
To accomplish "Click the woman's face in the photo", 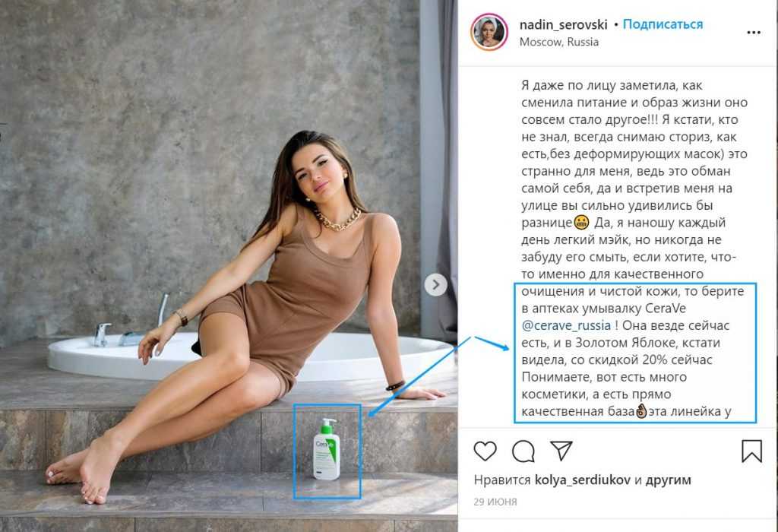I will 315,173.
